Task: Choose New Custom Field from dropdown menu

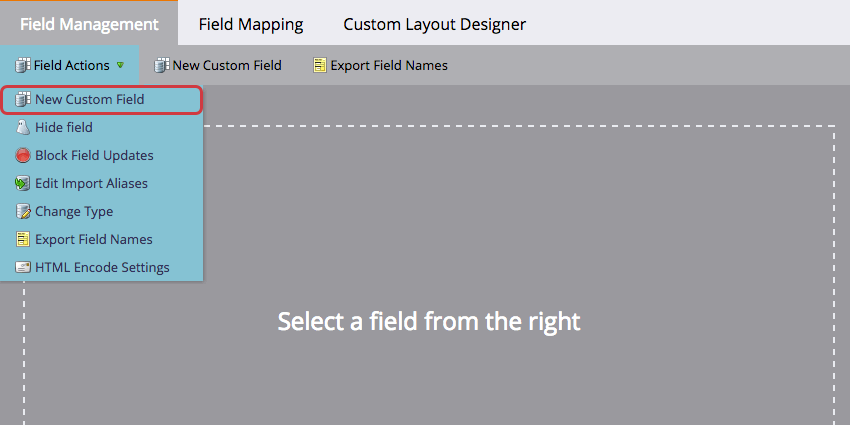Action: (x=101, y=99)
